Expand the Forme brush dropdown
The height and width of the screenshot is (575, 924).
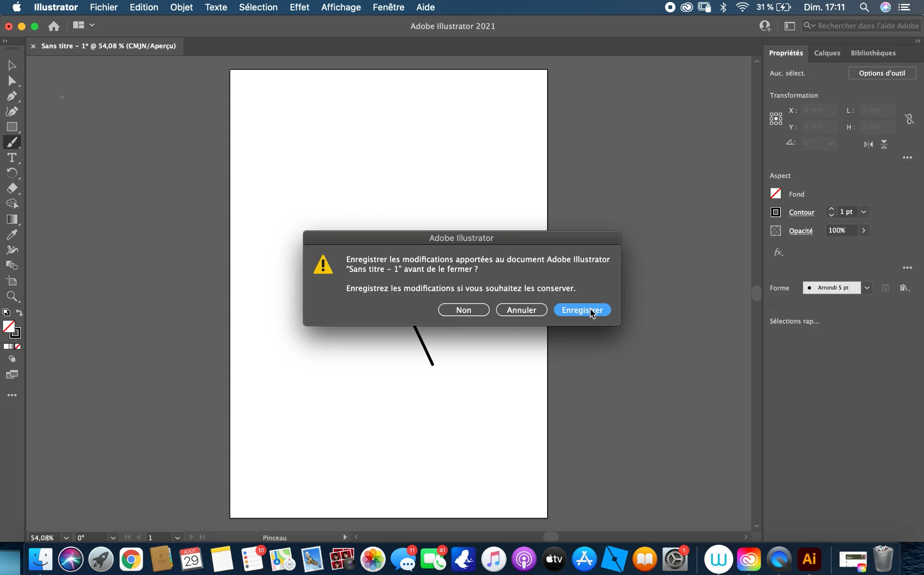point(867,288)
